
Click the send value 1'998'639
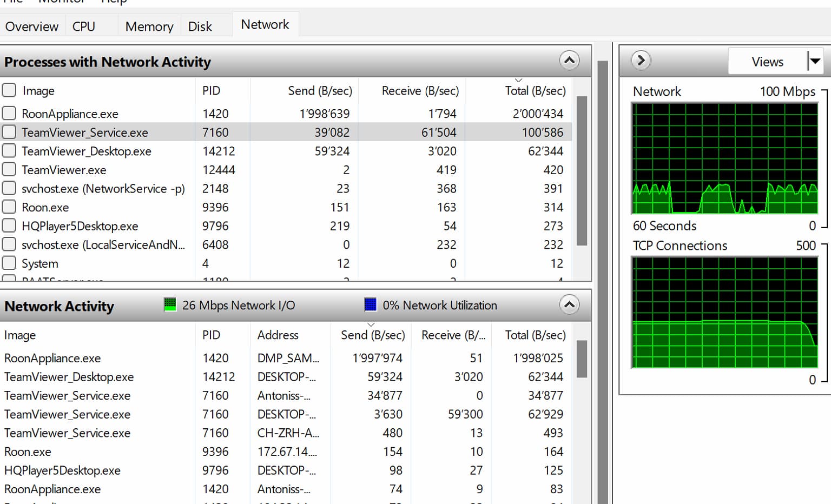[325, 114]
